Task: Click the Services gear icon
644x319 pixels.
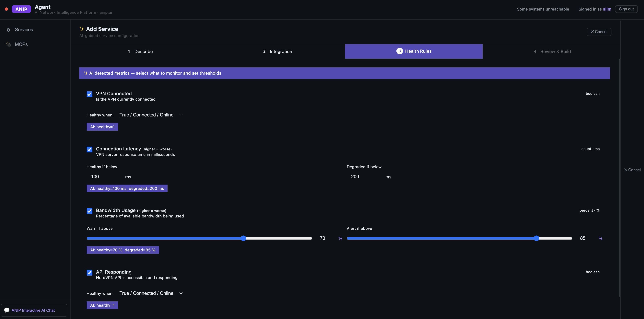Action: pos(8,30)
